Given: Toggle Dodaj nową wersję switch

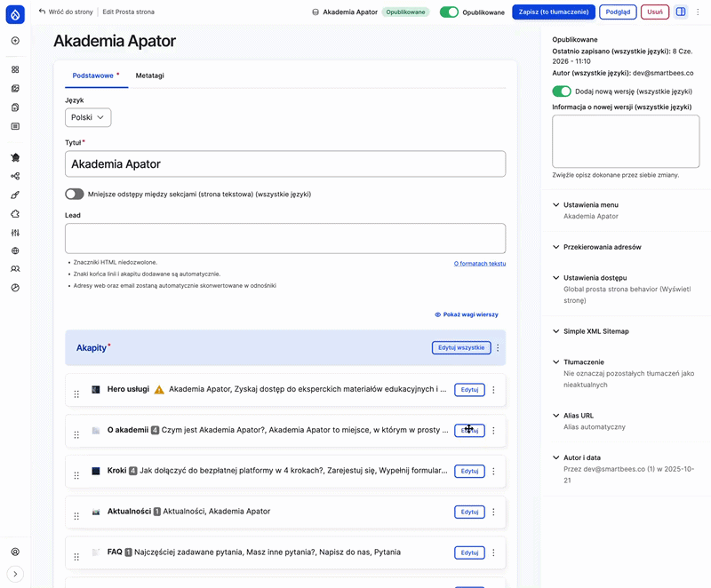Looking at the screenshot, I should click(x=562, y=91).
